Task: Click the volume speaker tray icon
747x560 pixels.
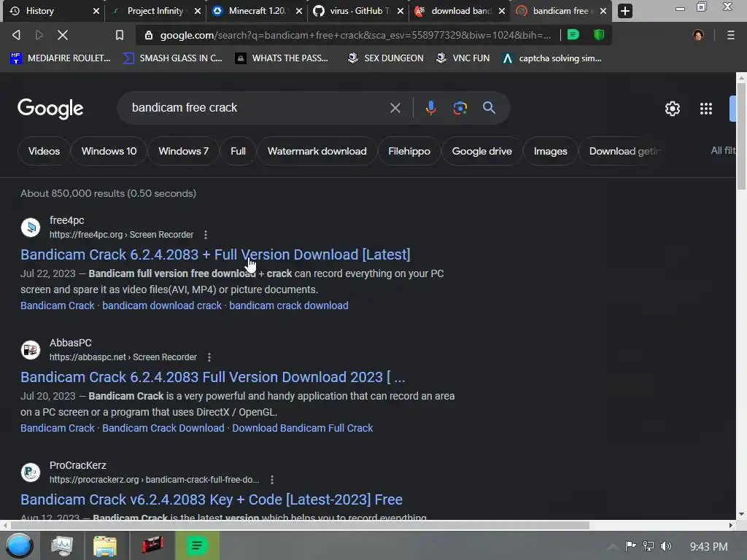Action: click(x=666, y=546)
